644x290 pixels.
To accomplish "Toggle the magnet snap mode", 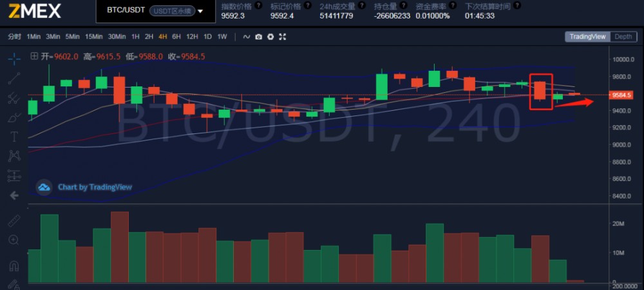I will (x=14, y=266).
